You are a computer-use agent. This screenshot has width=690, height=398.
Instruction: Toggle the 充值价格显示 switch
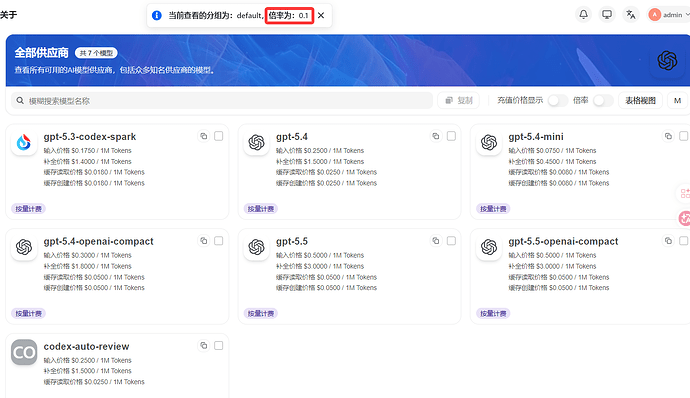tap(558, 101)
